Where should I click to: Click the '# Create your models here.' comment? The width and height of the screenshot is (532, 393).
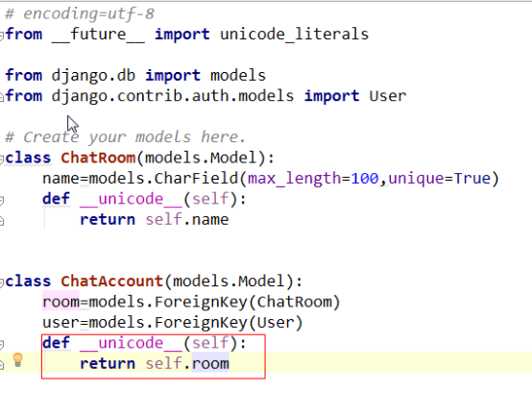point(125,137)
